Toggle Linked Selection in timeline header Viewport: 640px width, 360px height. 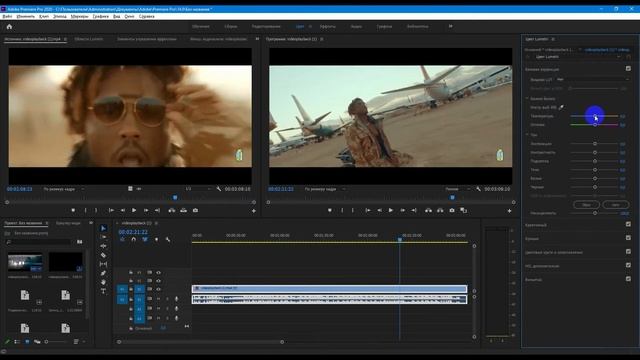[x=145, y=240]
